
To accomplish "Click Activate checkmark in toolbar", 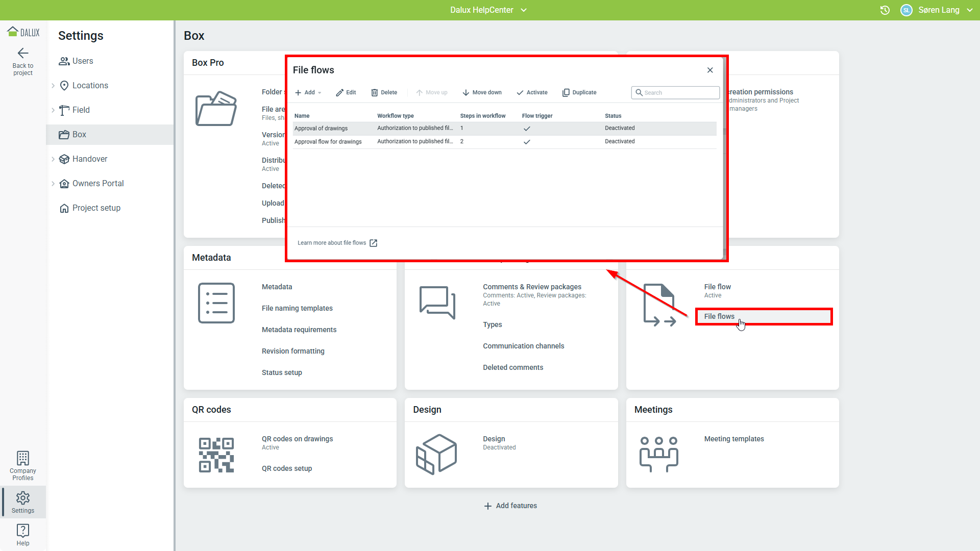I will click(532, 92).
